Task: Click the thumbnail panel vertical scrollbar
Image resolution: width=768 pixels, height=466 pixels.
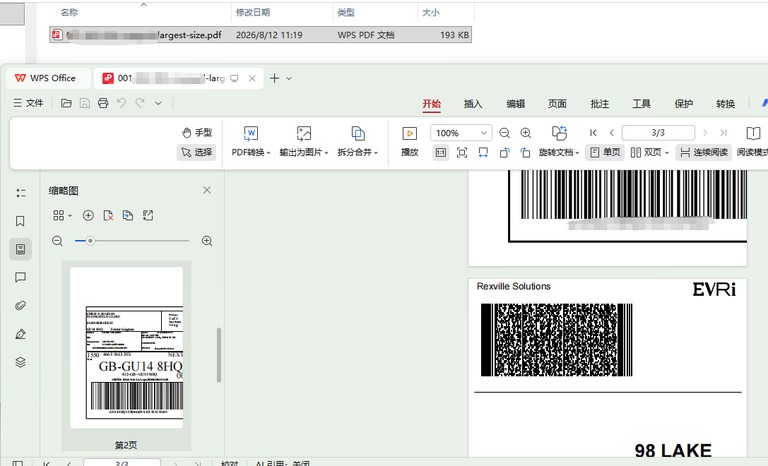Action: tap(218, 355)
